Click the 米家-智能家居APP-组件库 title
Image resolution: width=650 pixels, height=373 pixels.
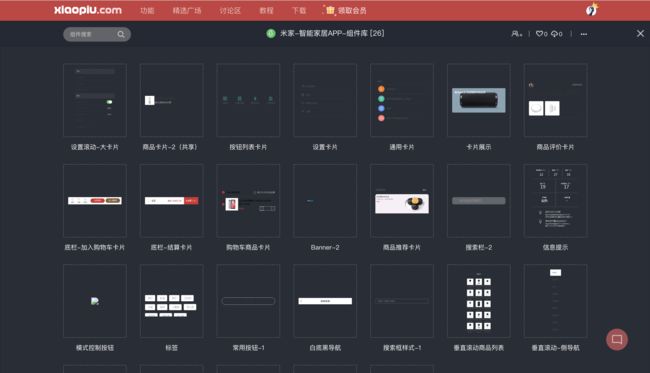coord(332,34)
